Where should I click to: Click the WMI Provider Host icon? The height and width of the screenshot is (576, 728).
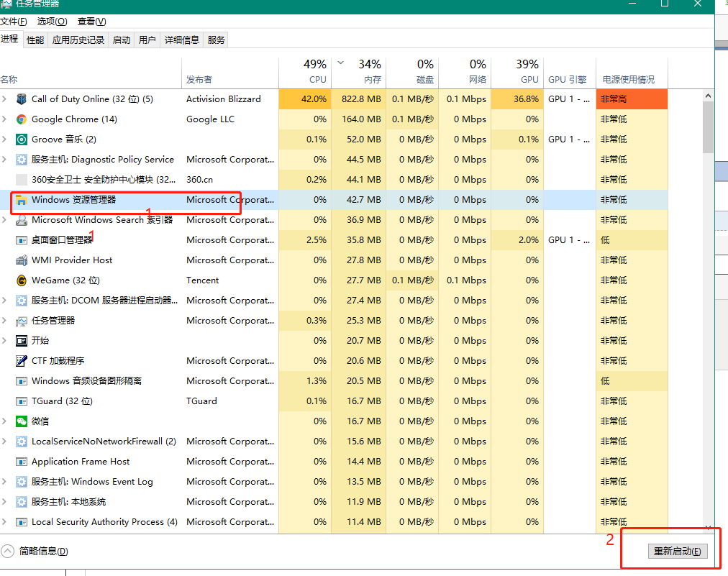click(x=22, y=260)
